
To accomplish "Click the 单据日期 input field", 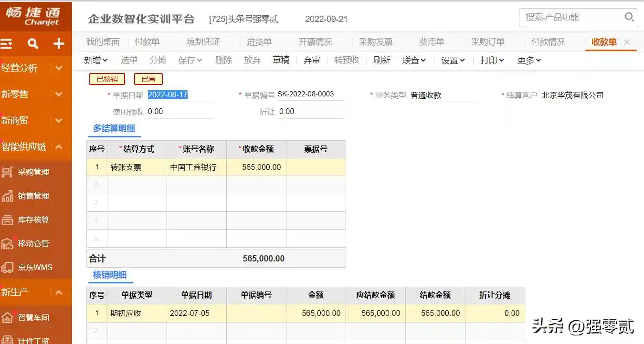I will tap(179, 95).
